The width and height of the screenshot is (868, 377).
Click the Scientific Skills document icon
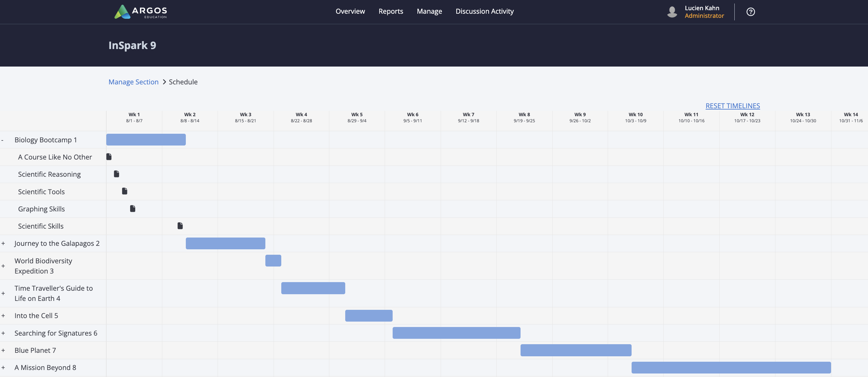(x=180, y=226)
